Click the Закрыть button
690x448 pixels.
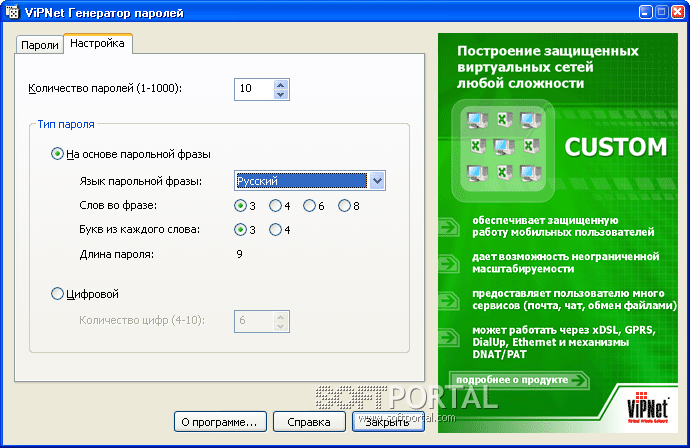[388, 422]
